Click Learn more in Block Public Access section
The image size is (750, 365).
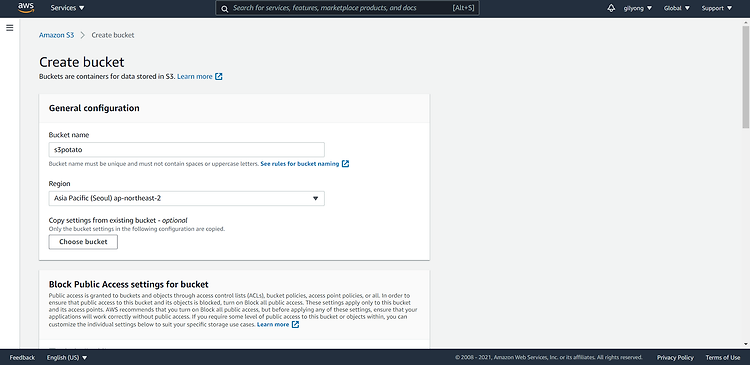coord(273,324)
